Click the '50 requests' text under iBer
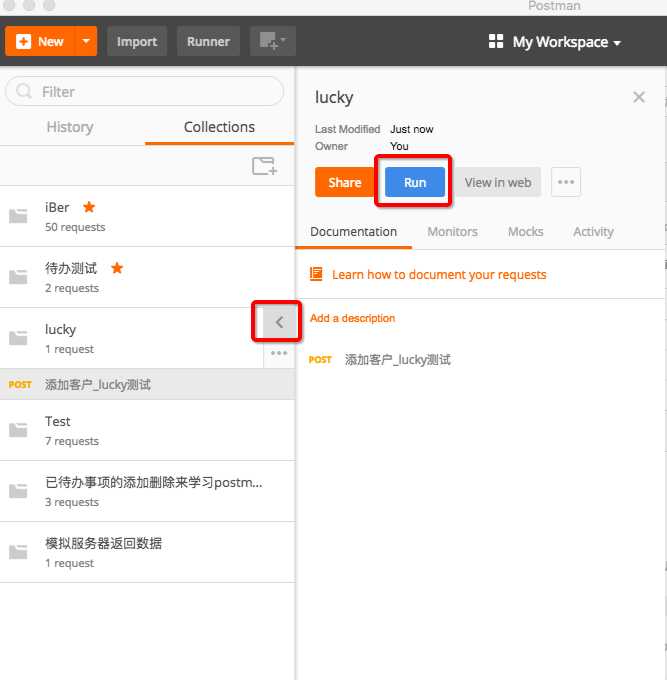The height and width of the screenshot is (680, 667). (x=75, y=227)
